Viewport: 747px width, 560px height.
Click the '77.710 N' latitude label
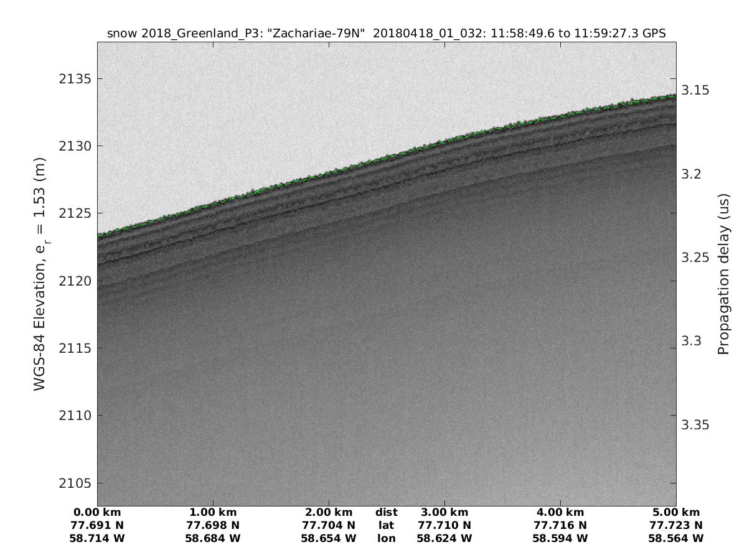point(444,525)
